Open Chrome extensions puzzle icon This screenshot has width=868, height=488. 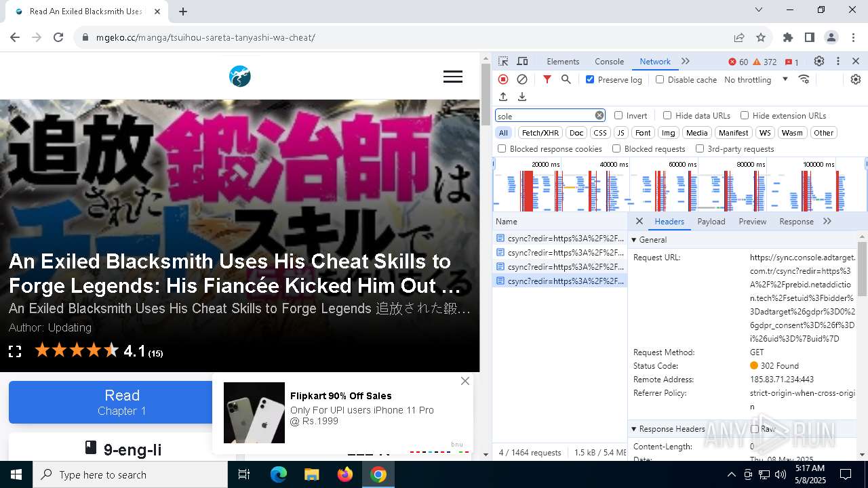pyautogui.click(x=788, y=37)
